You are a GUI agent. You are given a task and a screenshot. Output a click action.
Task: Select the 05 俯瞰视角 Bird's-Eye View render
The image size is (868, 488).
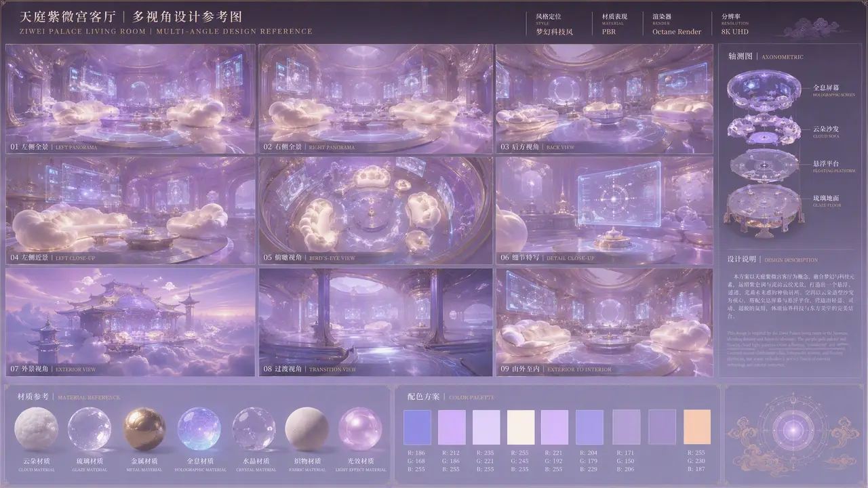pos(376,211)
